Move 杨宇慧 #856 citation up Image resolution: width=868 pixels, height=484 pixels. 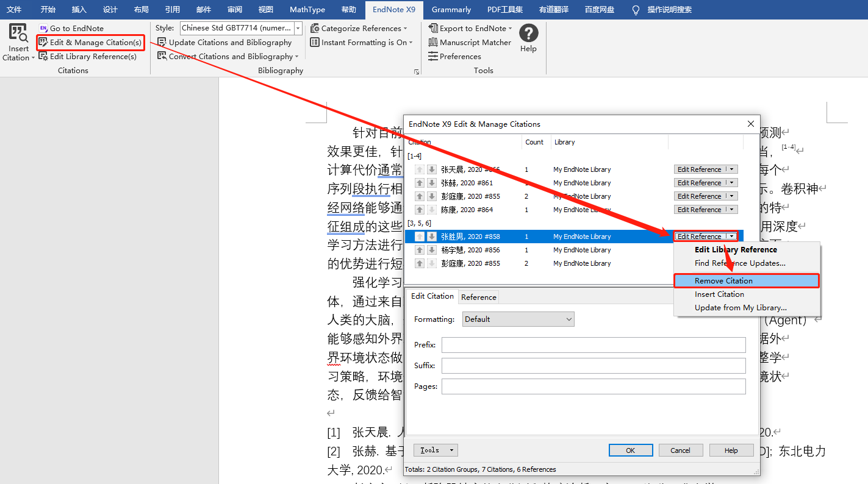(x=420, y=250)
